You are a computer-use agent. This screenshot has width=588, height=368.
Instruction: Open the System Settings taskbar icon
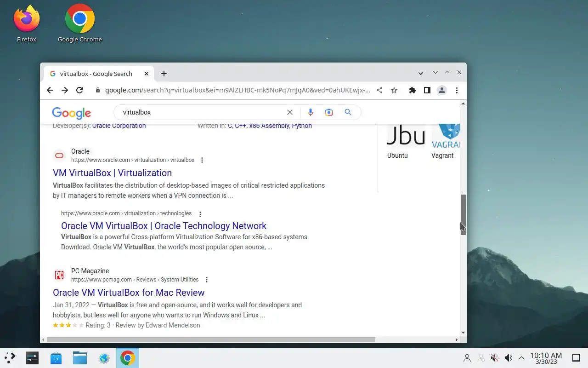tap(32, 358)
